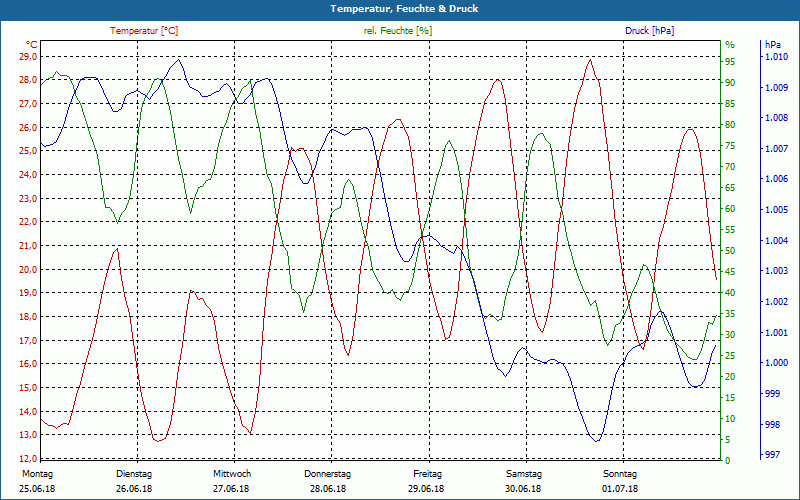Screen dimensions: 800x500
Task: Click the blue '998' pressure axis value
Action: [x=772, y=424]
